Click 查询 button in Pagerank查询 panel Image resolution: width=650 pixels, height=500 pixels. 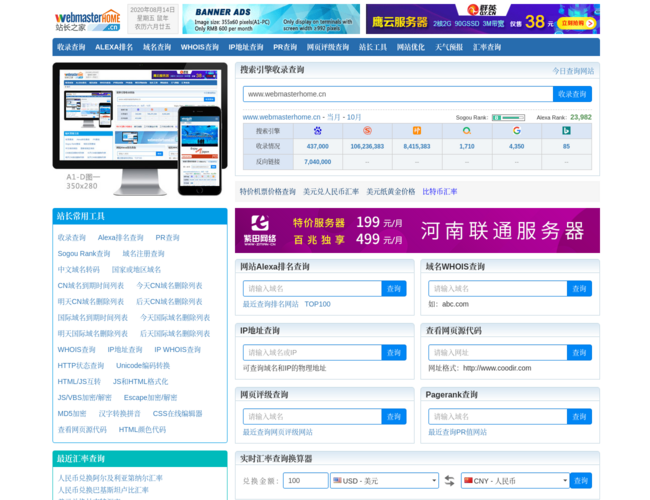(x=579, y=417)
